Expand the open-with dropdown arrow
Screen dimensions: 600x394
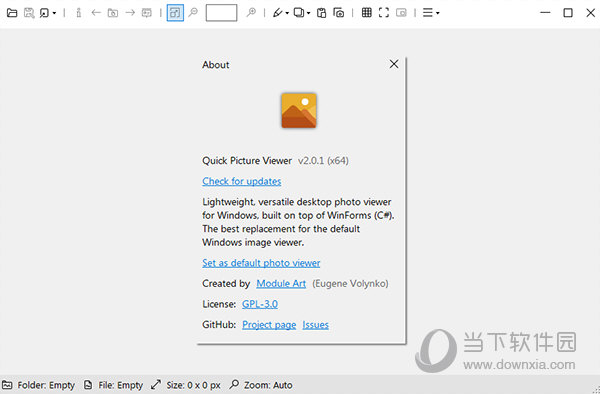click(54, 13)
